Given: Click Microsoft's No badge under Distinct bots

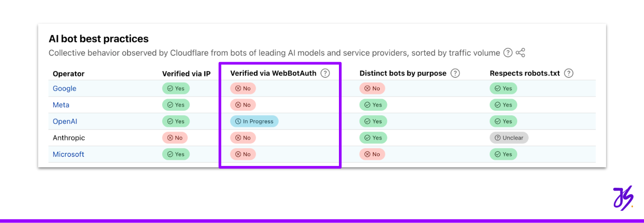Looking at the screenshot, I should 372,154.
